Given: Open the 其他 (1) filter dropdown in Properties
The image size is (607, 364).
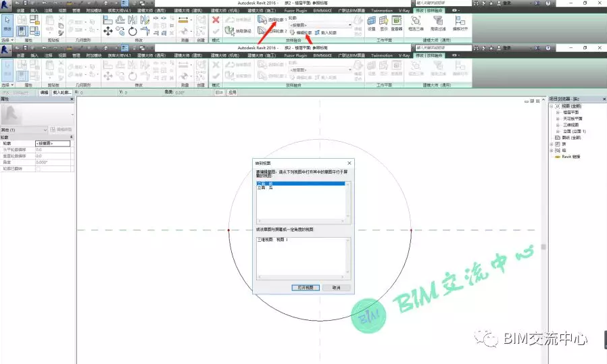Looking at the screenshot, I should 24,130.
